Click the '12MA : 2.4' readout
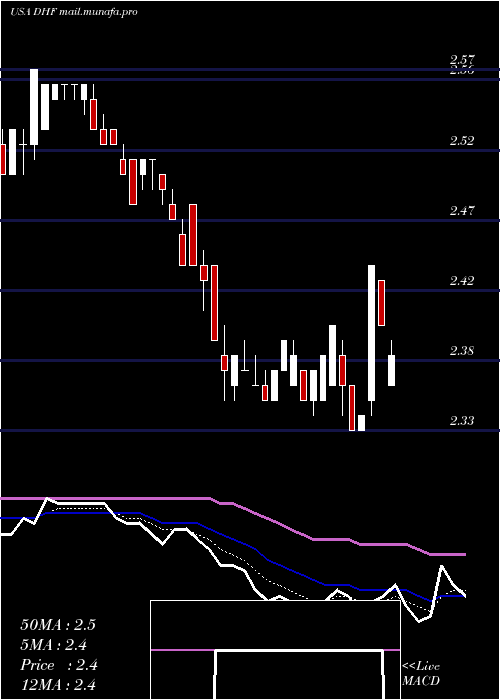500x700 pixels. (x=58, y=685)
